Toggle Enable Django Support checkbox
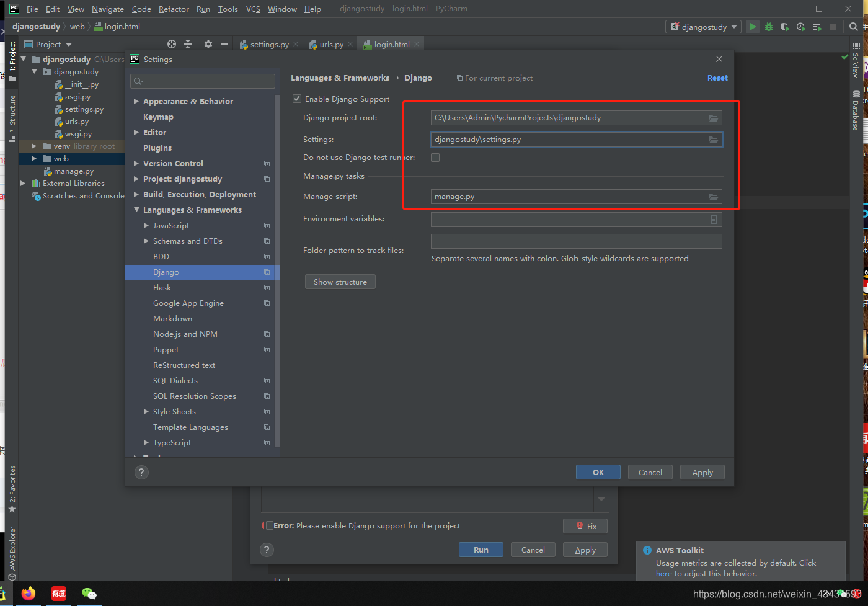The height and width of the screenshot is (606, 868). tap(297, 99)
